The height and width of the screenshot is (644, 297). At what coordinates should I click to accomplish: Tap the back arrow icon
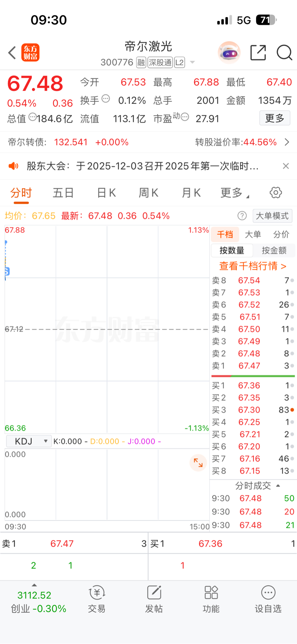pos(12,53)
